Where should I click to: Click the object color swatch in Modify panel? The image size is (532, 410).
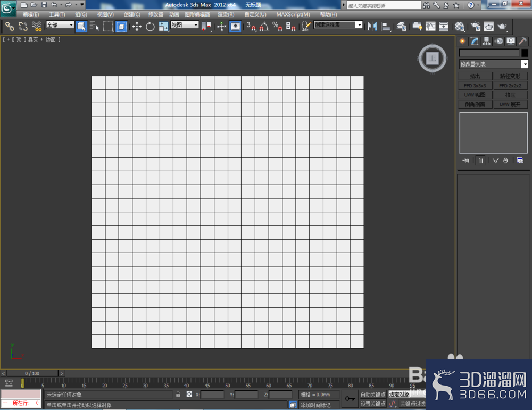[525, 53]
